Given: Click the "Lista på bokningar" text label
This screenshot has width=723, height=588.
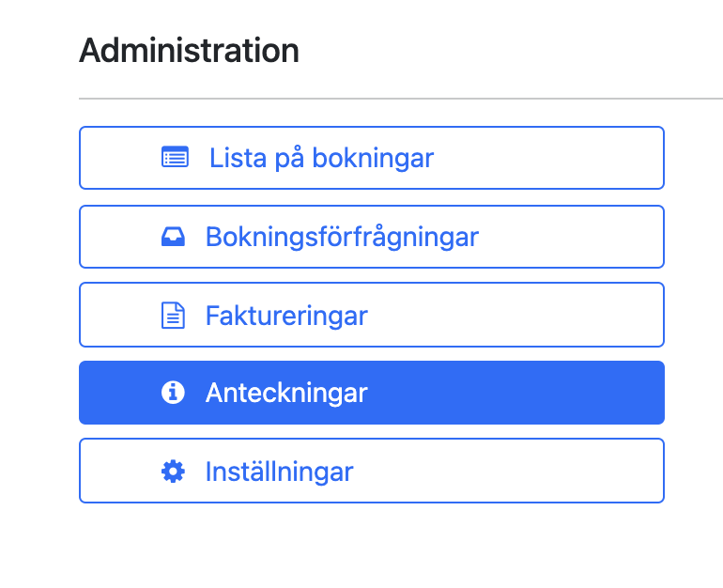Looking at the screenshot, I should (321, 158).
